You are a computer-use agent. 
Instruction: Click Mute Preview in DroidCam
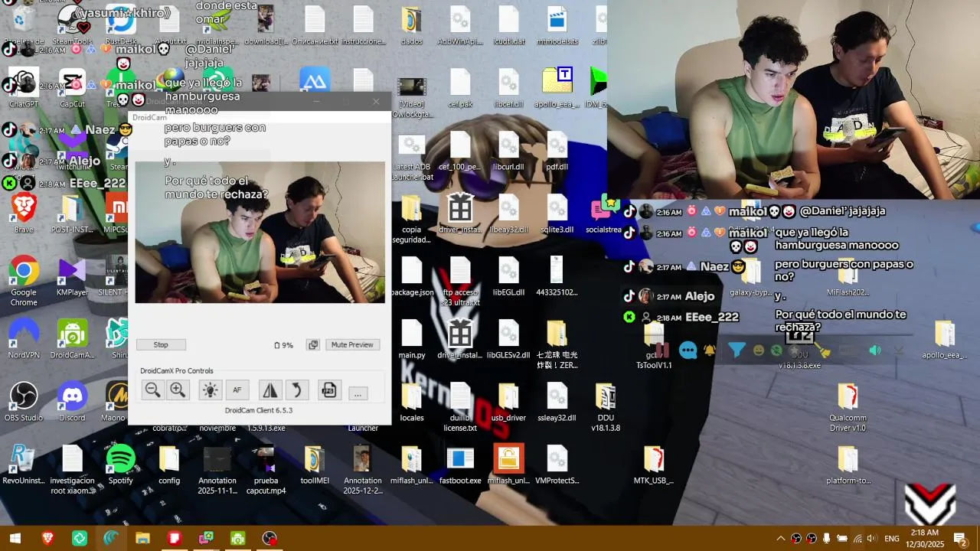click(352, 345)
